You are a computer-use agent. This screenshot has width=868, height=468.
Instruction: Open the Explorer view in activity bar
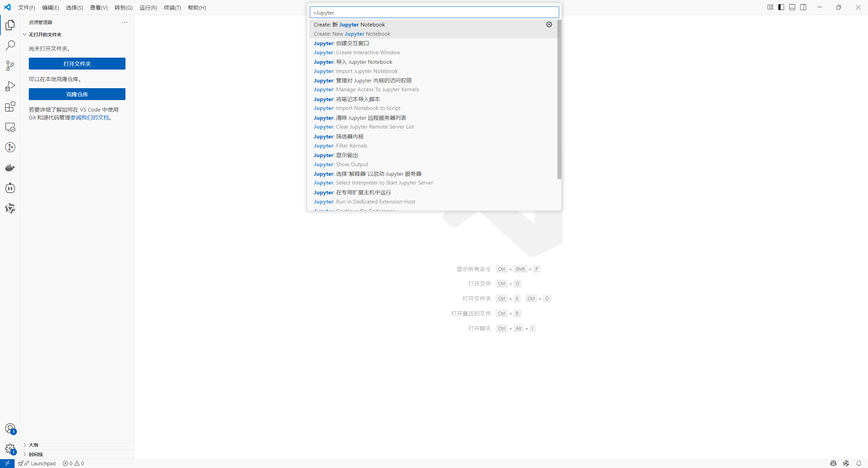pos(10,25)
